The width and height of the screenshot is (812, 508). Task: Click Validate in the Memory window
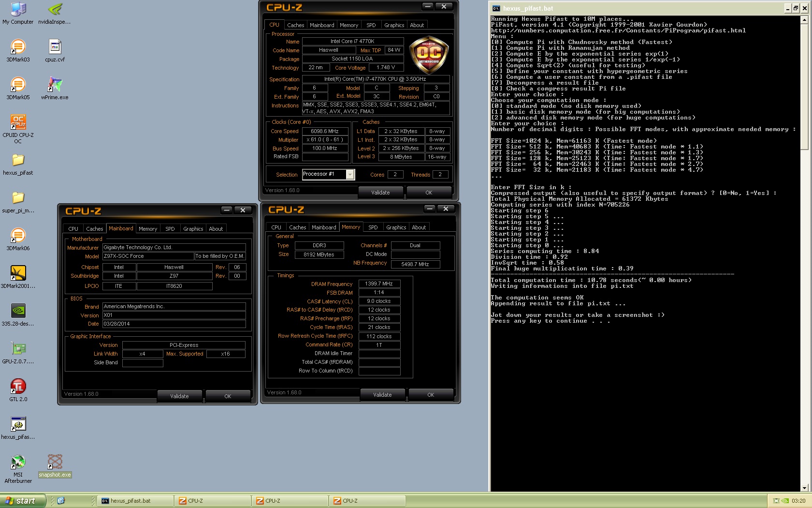coord(382,395)
